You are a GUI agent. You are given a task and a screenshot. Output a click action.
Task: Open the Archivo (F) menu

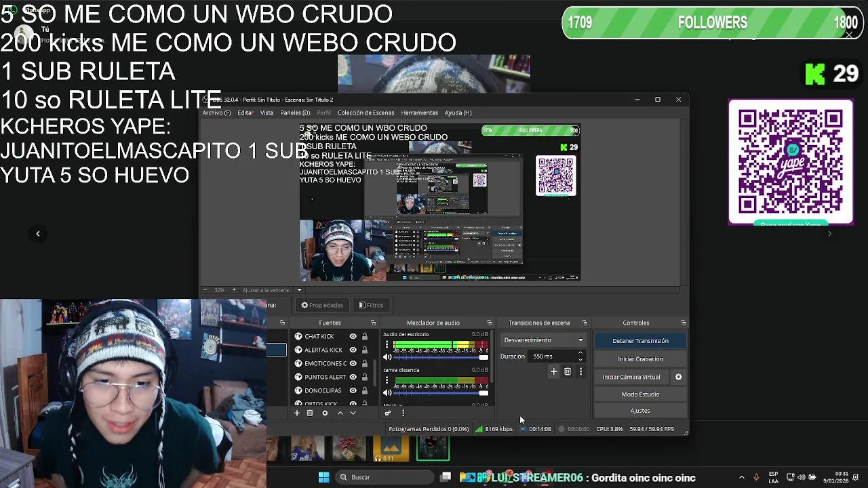(x=216, y=113)
